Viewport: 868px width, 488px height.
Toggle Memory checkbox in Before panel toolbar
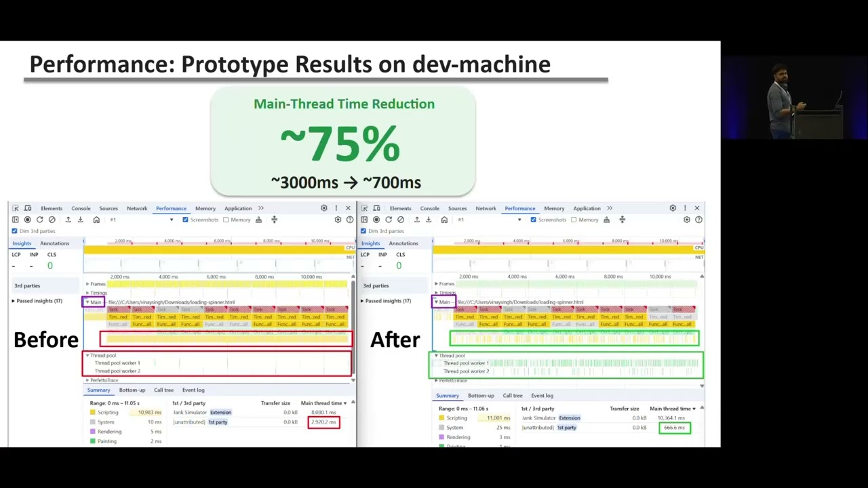(x=226, y=220)
